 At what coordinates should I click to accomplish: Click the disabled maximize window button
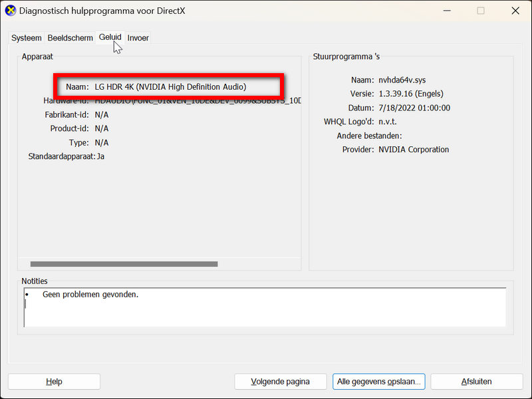481,11
